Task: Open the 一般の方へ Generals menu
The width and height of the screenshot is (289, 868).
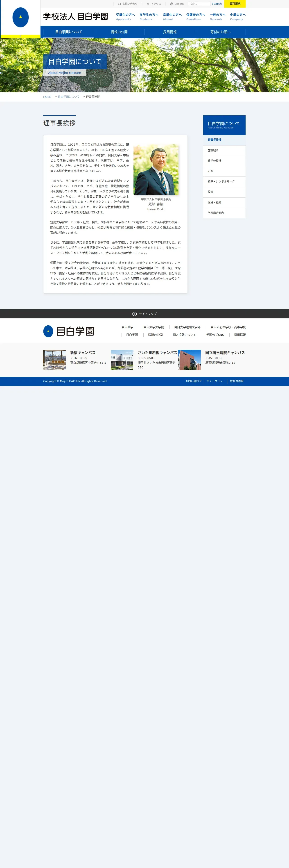Action: tap(217, 16)
